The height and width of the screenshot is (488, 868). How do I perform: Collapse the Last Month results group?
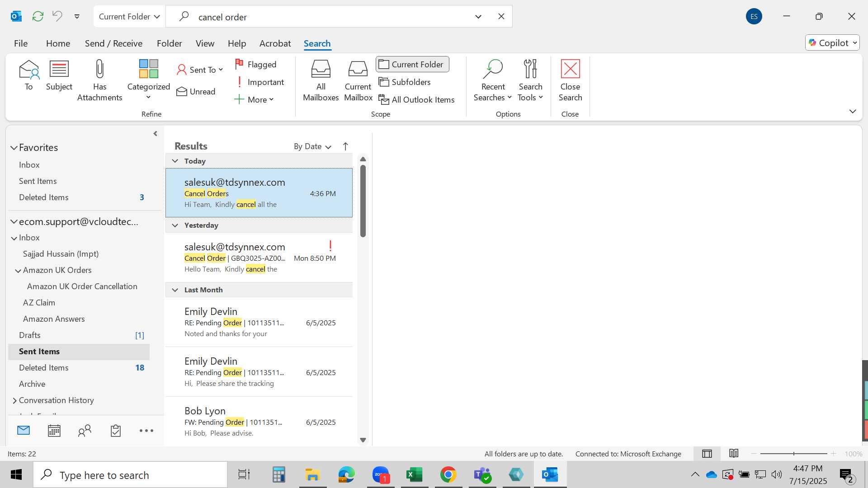175,290
